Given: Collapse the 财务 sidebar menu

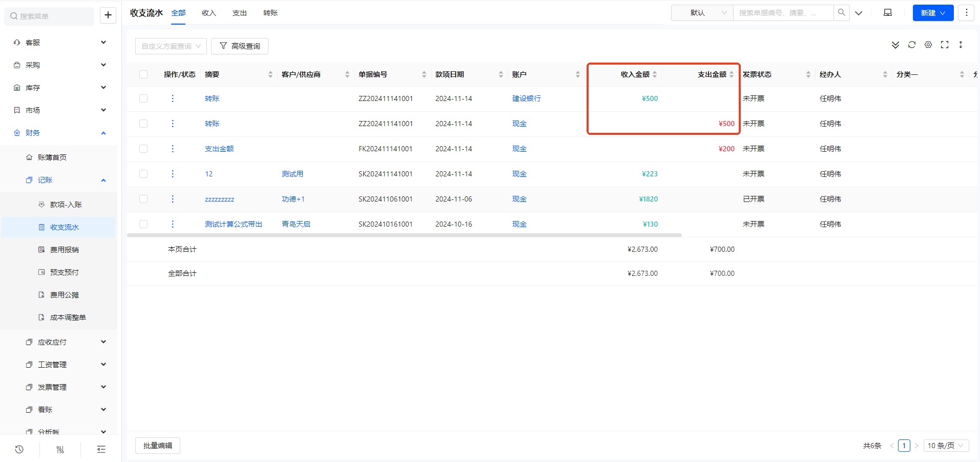Looking at the screenshot, I should pos(60,133).
